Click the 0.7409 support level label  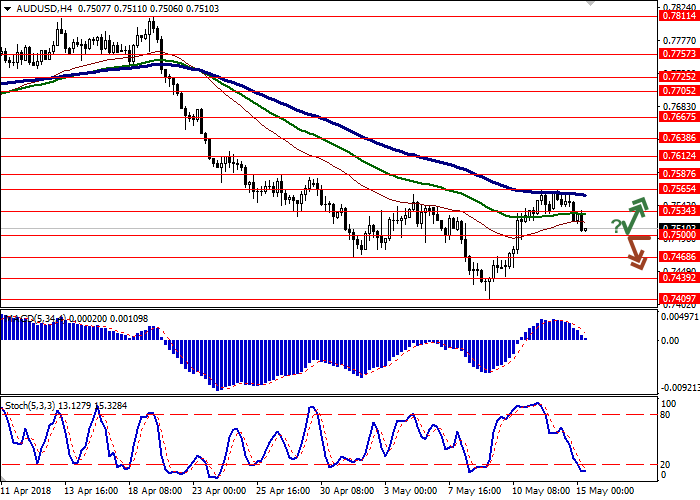[676, 298]
